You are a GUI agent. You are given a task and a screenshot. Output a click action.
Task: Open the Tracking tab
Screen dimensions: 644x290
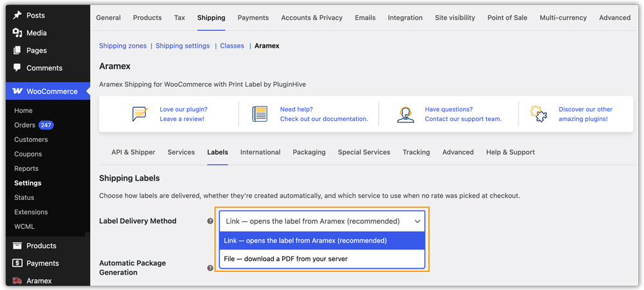coord(416,152)
